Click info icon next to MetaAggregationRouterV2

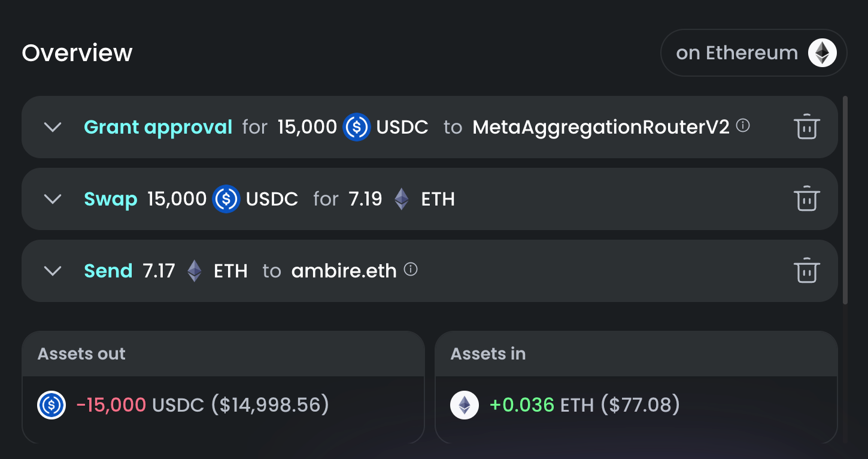(x=743, y=126)
